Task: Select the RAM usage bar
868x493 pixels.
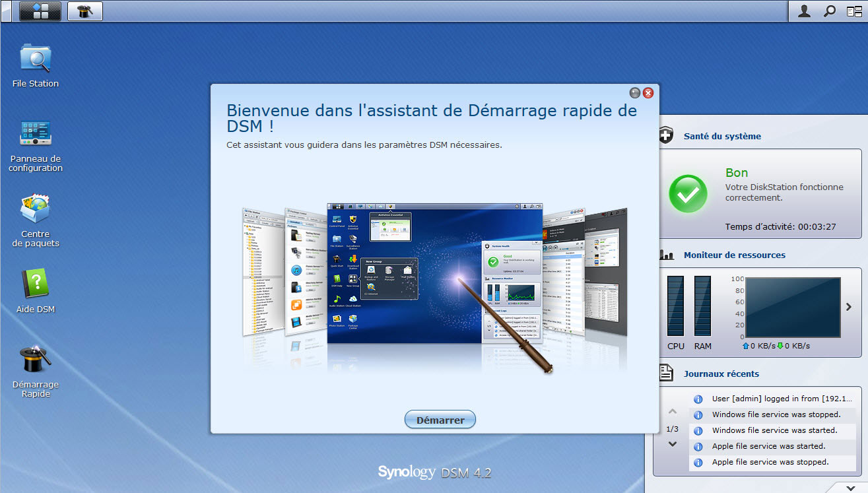Action: (x=703, y=307)
